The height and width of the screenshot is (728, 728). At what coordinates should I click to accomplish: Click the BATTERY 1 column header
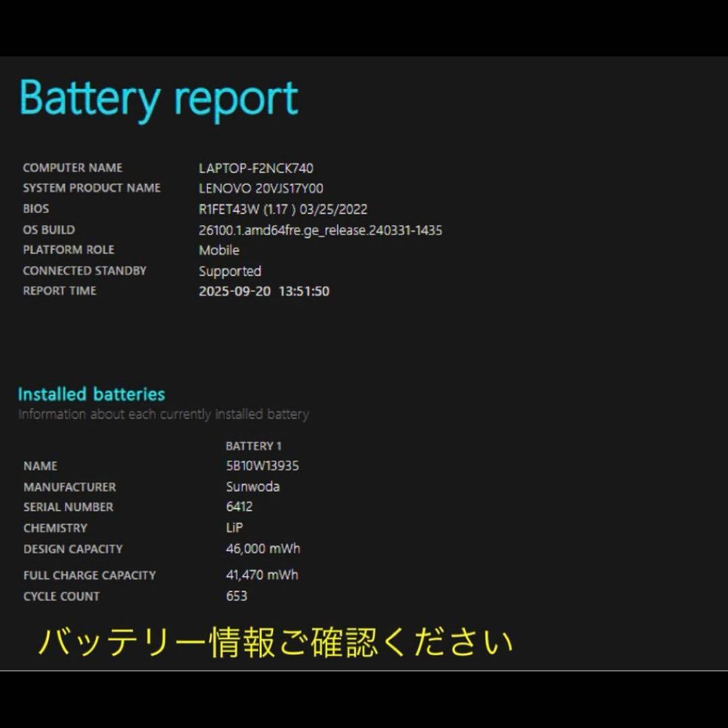253,446
